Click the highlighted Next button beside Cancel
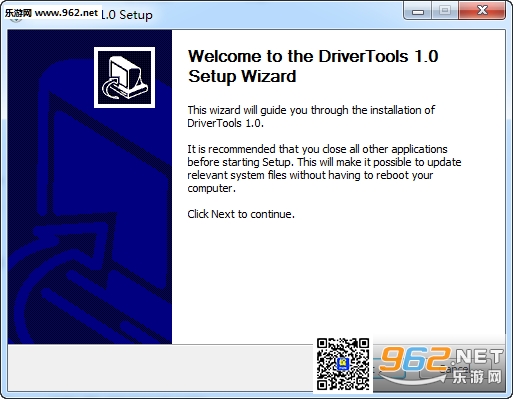This screenshot has width=513, height=399. (x=389, y=369)
